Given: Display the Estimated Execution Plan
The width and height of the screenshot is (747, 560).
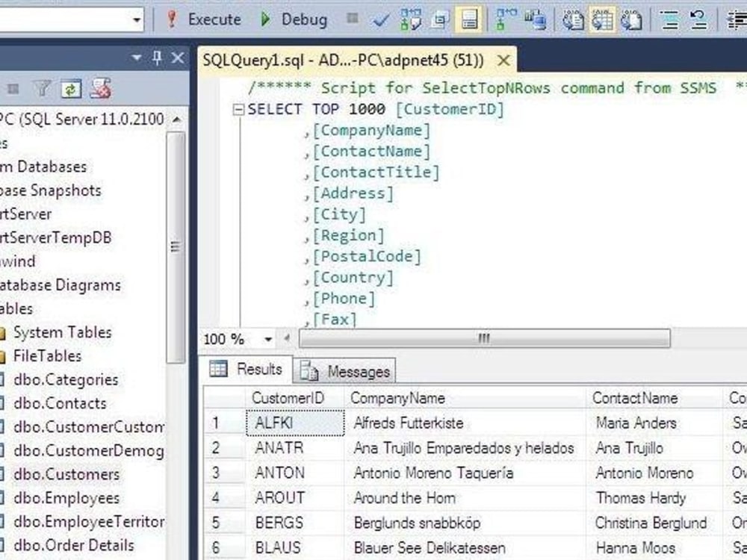Looking at the screenshot, I should pyautogui.click(x=410, y=19).
